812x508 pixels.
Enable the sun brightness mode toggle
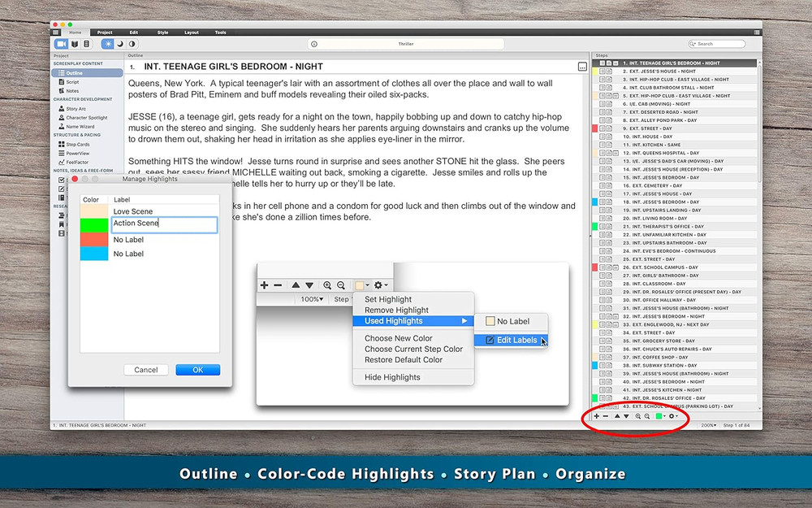(109, 44)
